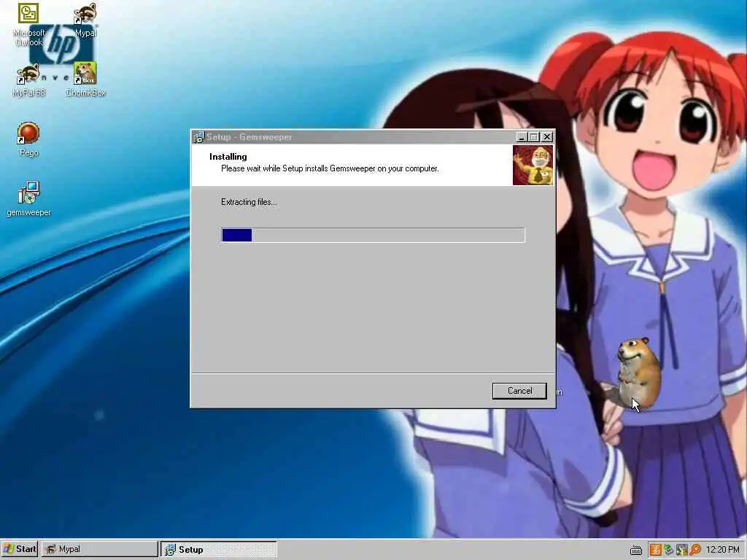The image size is (747, 560).
Task: Select the Microsoft Outlook desktop icon
Action: point(28,25)
